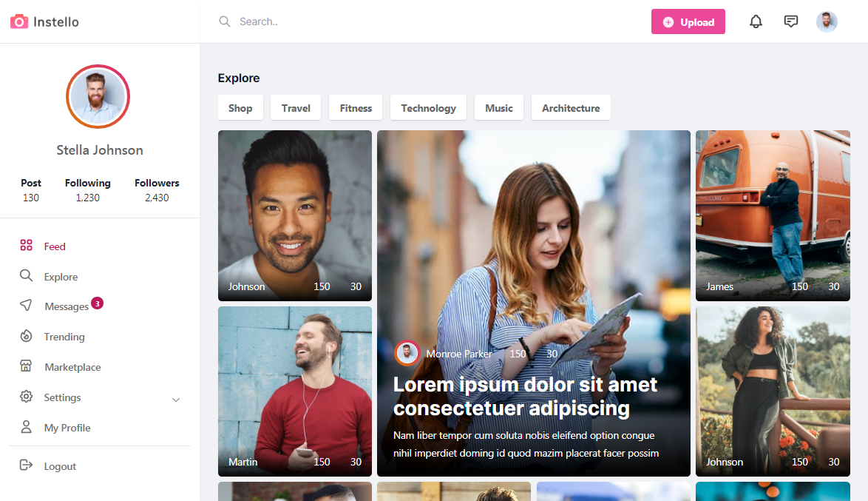Select the Architecture category tab

click(x=571, y=107)
